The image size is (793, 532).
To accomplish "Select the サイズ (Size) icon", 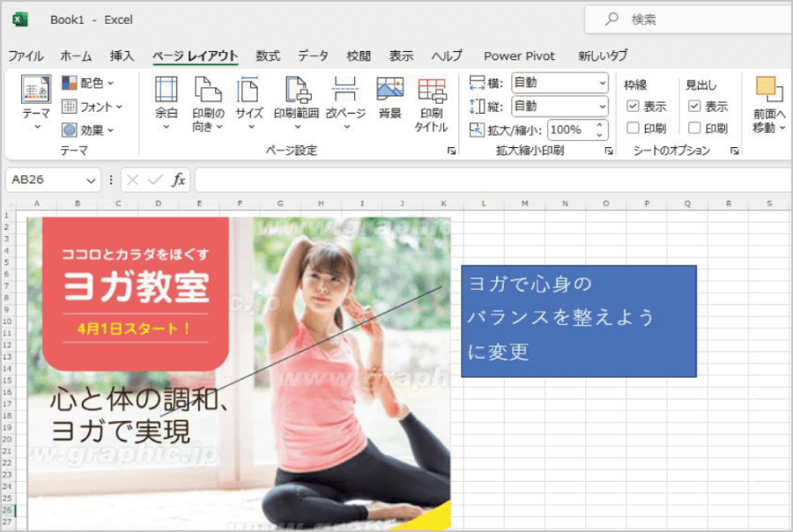I will tap(248, 91).
